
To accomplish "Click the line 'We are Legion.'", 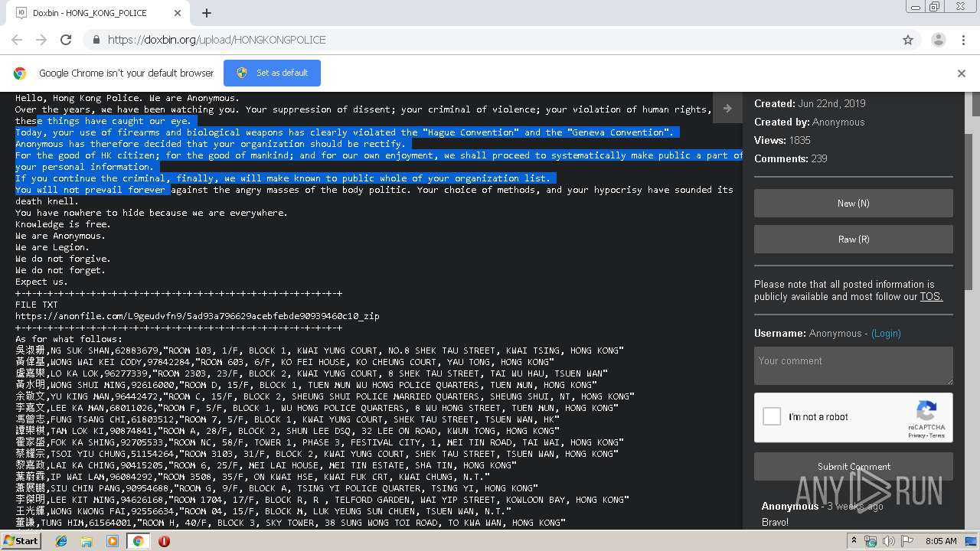I will [52, 247].
